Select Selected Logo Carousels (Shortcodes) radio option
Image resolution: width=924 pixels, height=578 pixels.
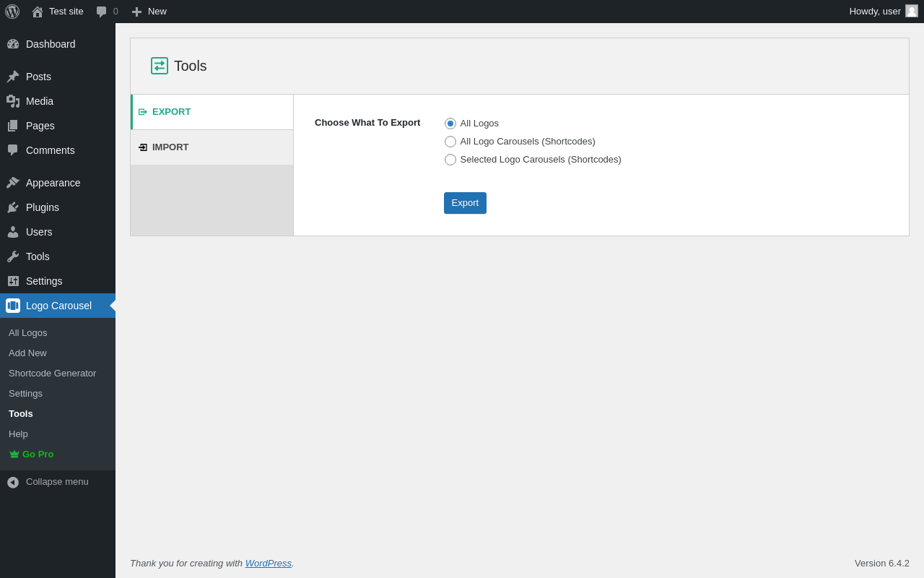pyautogui.click(x=450, y=160)
